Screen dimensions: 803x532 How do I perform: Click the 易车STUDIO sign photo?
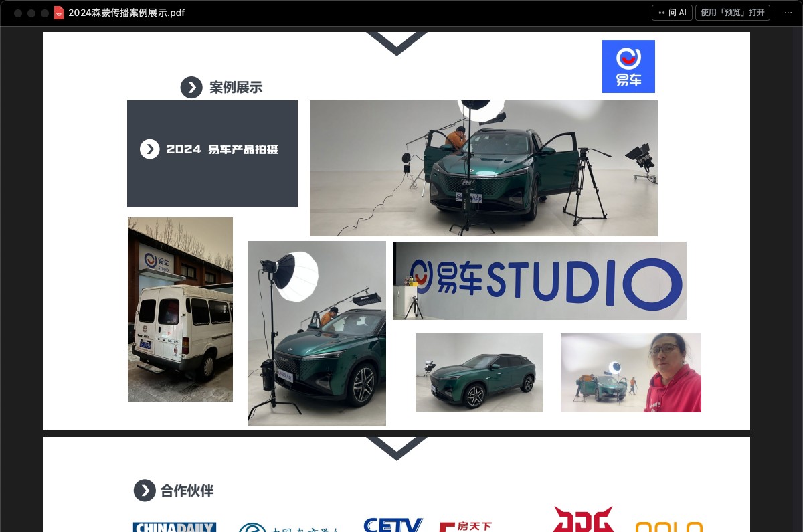(539, 280)
